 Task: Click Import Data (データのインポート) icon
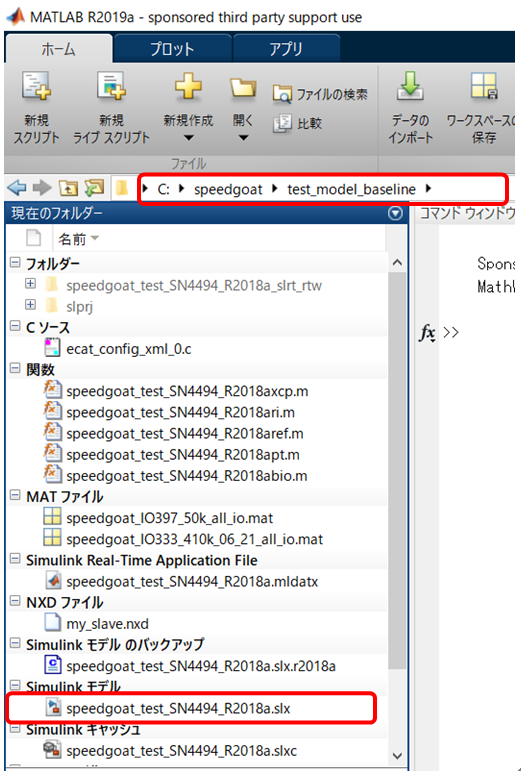[x=410, y=86]
